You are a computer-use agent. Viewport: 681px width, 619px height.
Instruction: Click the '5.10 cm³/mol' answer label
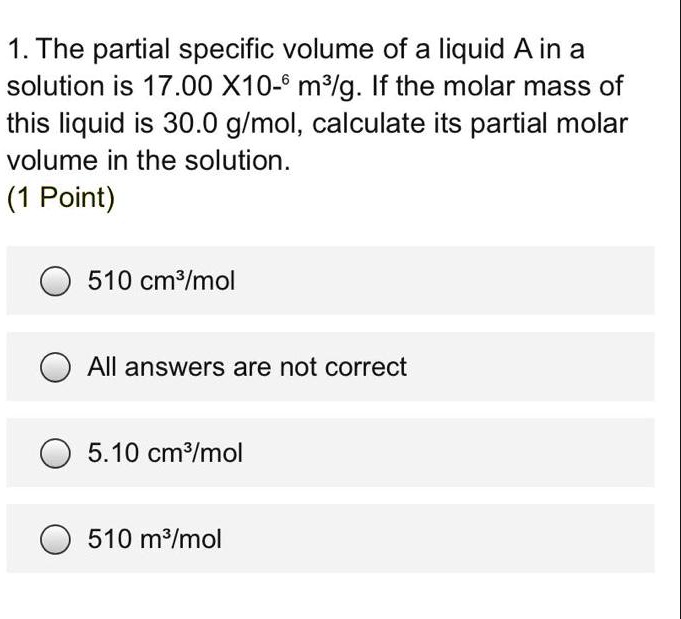pos(165,453)
